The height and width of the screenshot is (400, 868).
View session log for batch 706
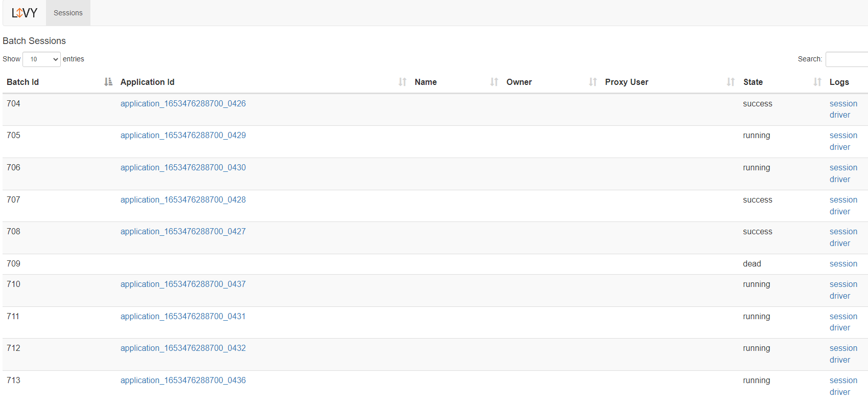coord(843,167)
